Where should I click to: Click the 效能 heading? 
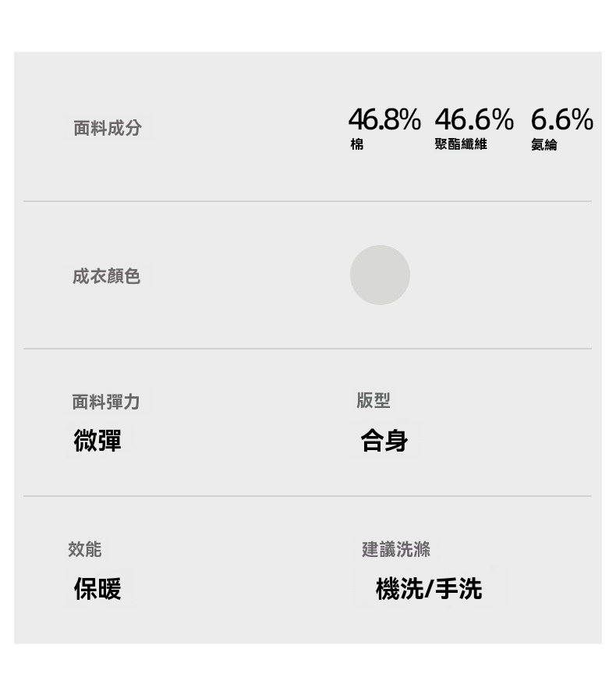[85, 549]
